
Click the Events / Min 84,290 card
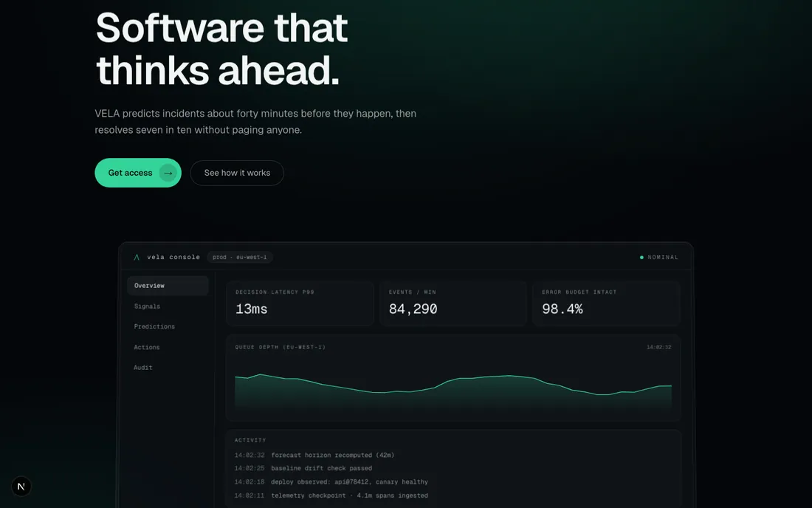click(x=453, y=303)
